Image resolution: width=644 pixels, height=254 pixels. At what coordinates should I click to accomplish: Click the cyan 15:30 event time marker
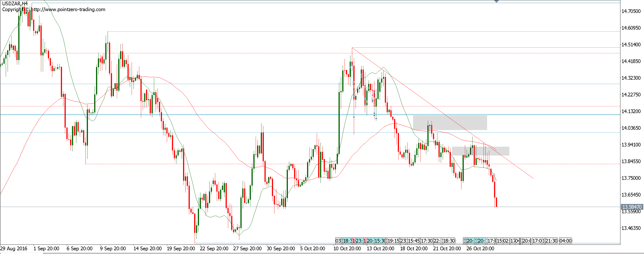[x=380, y=241]
